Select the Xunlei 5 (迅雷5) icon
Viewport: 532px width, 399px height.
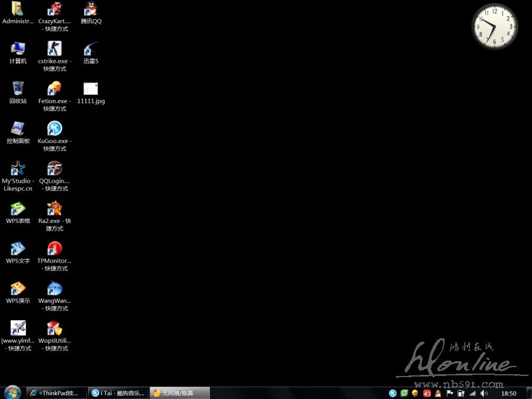(x=90, y=49)
